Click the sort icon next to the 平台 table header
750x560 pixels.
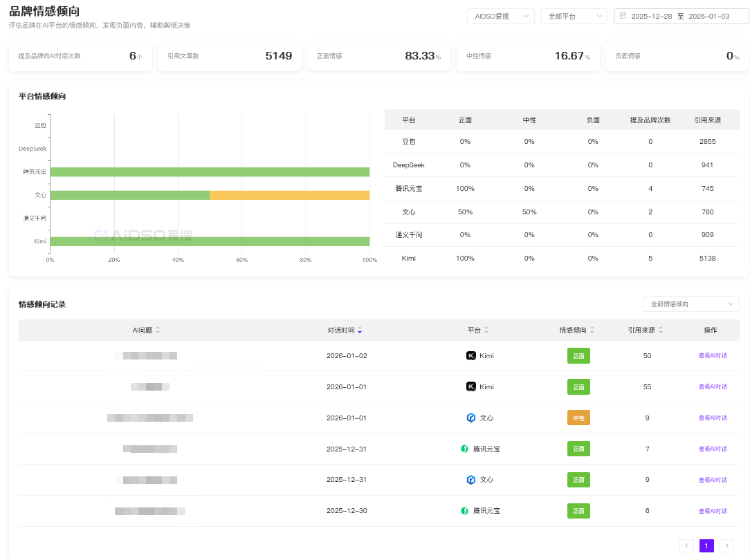486,330
